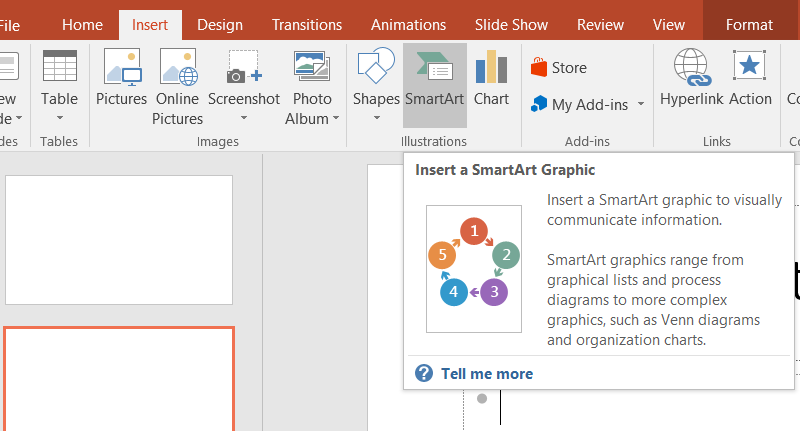Open the Shapes gallery
Screen dimensions: 800x431
click(376, 68)
